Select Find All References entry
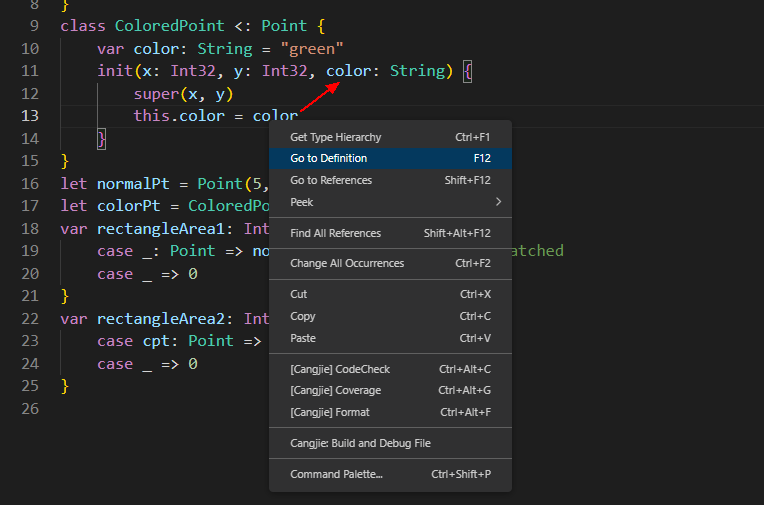Screen dimensions: 764x505 point(335,233)
